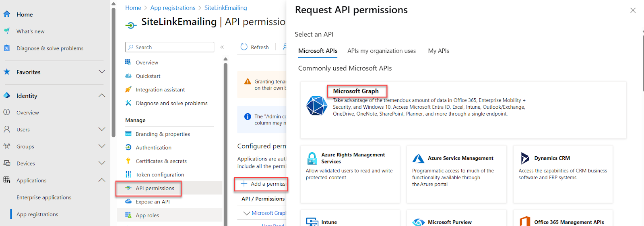This screenshot has width=644, height=226.
Task: Click the Diagnose & solve problems icon
Action: tap(6, 48)
